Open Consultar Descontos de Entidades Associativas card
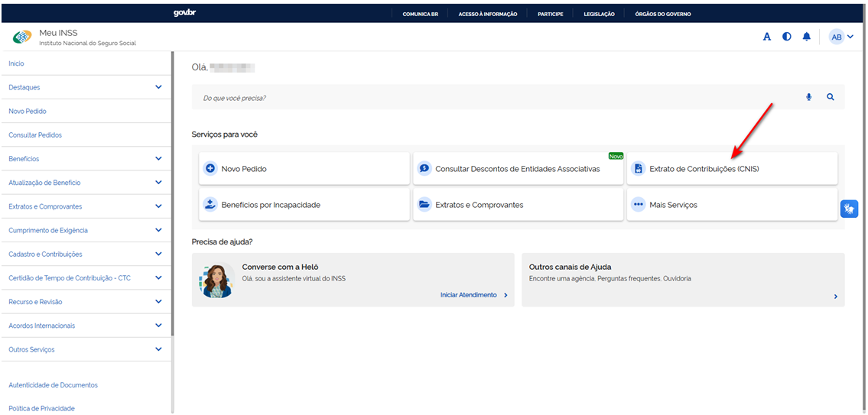Image resolution: width=868 pixels, height=415 pixels. click(x=519, y=169)
